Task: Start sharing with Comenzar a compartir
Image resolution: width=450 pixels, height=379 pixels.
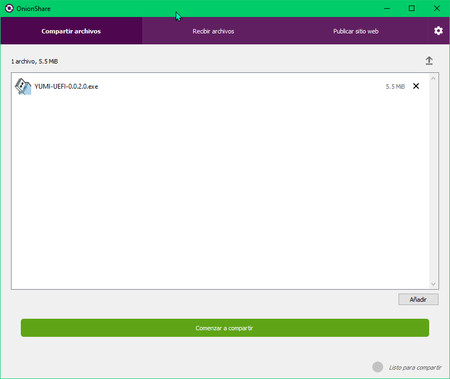Action: (x=225, y=328)
